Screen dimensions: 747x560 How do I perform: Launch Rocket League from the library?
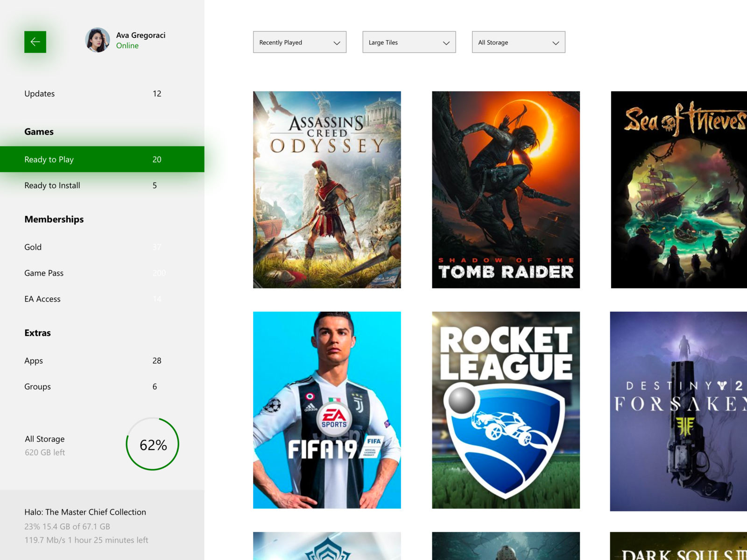click(x=506, y=410)
